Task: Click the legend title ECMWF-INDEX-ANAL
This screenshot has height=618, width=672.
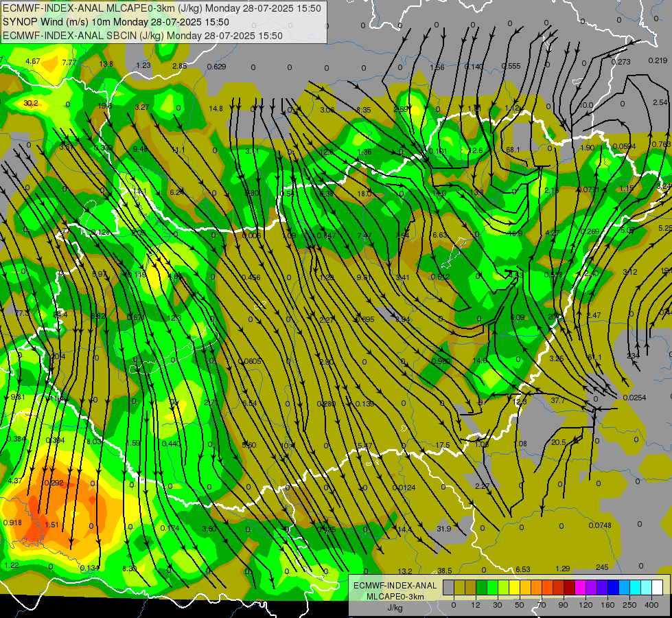Action: [x=395, y=586]
